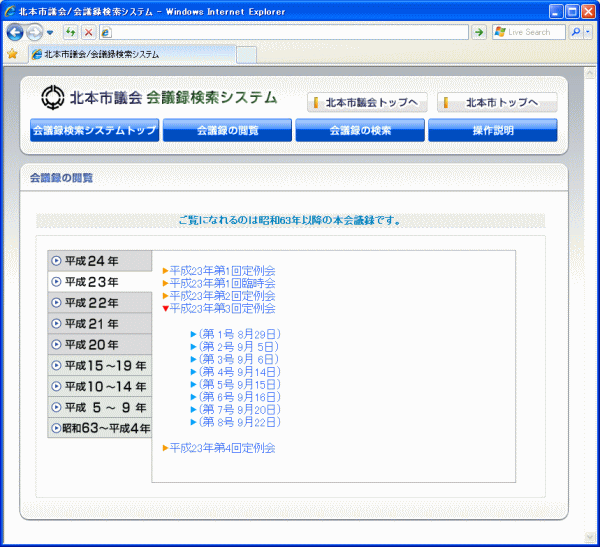Open (第1号 8月29日) minutes link
Viewport: 600px width, 547px height.
(240, 334)
